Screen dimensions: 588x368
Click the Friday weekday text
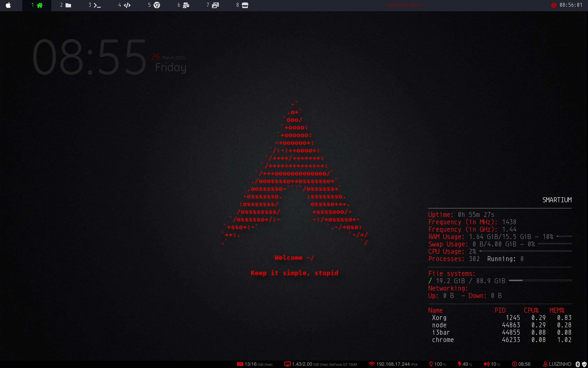tap(171, 67)
